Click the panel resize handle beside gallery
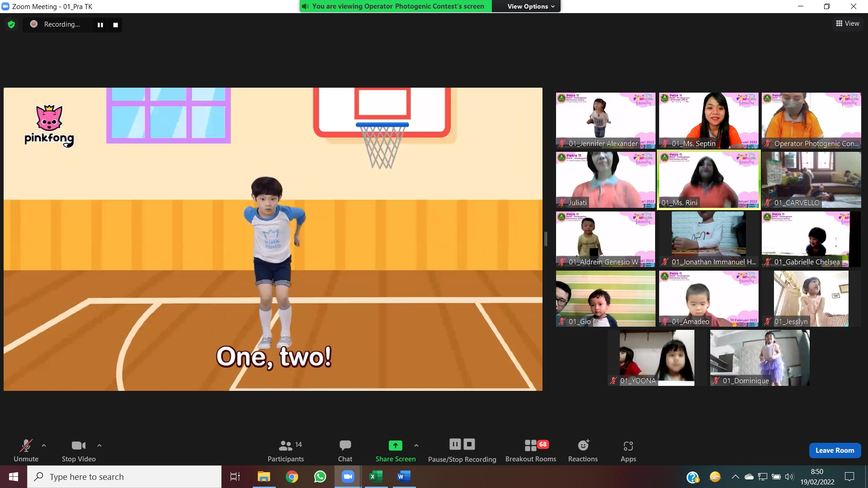The width and height of the screenshot is (868, 488). point(546,239)
